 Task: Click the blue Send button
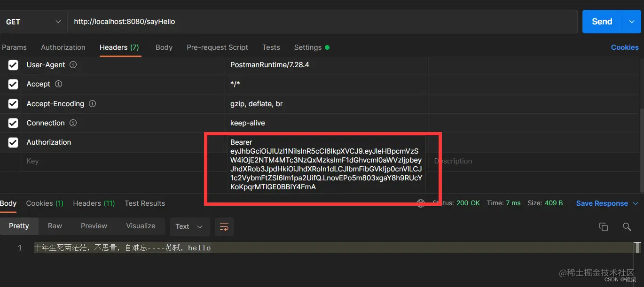pyautogui.click(x=602, y=22)
